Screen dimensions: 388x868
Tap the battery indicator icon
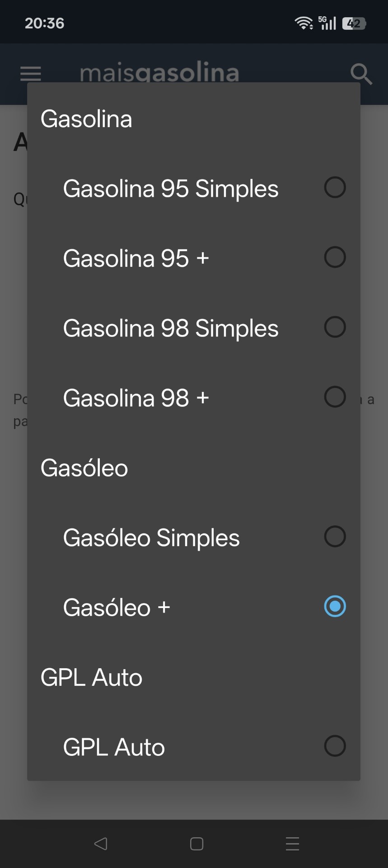click(x=354, y=24)
